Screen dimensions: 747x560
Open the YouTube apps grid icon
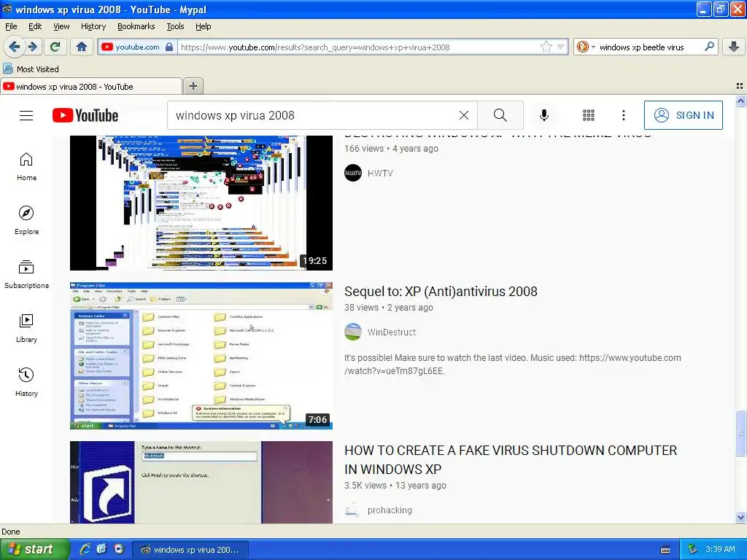pyautogui.click(x=589, y=115)
